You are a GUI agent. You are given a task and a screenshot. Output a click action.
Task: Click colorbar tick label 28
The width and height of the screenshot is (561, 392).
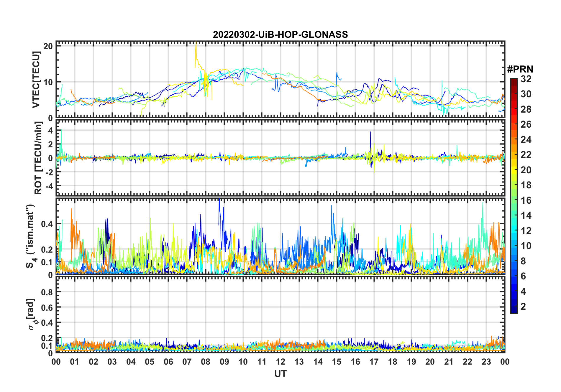click(526, 109)
